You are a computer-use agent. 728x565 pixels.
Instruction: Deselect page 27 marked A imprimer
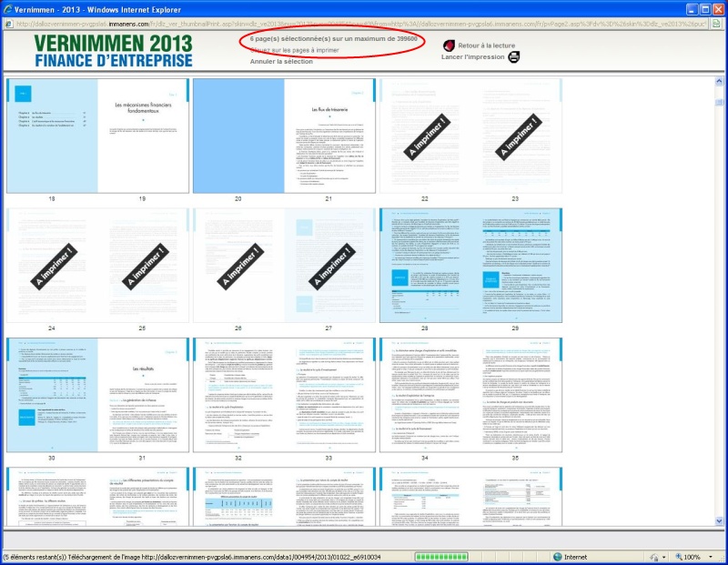(x=330, y=265)
